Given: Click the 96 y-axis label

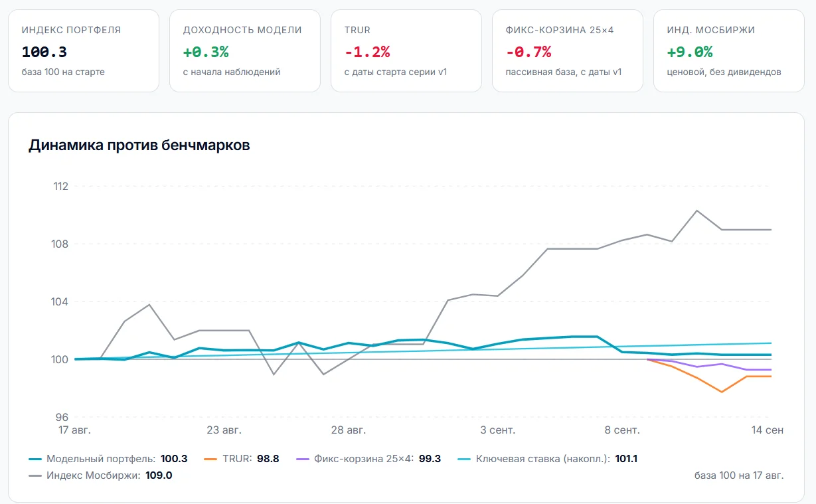Looking at the screenshot, I should pos(62,418).
